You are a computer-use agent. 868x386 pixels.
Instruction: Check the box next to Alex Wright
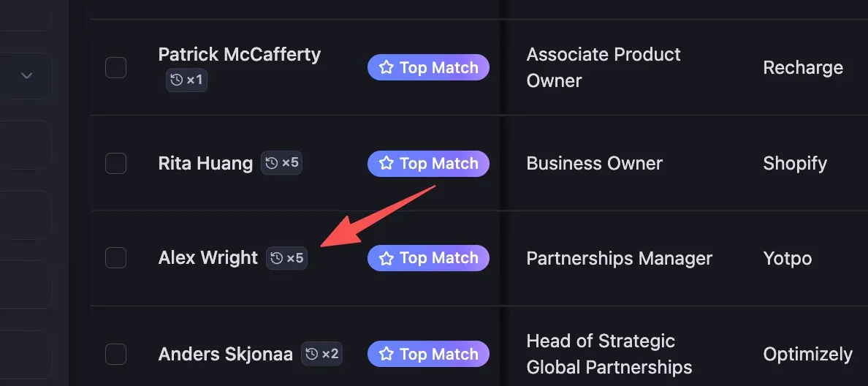tap(115, 258)
